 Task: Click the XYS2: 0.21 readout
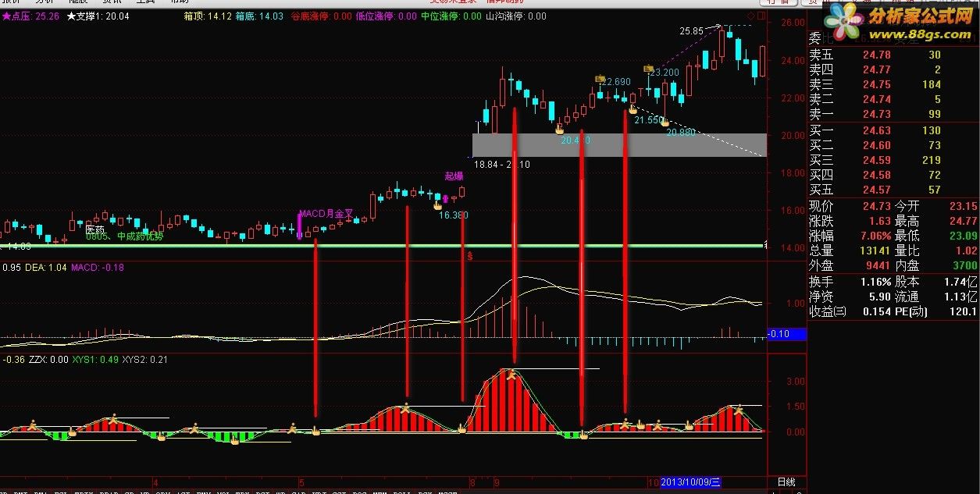[145, 360]
